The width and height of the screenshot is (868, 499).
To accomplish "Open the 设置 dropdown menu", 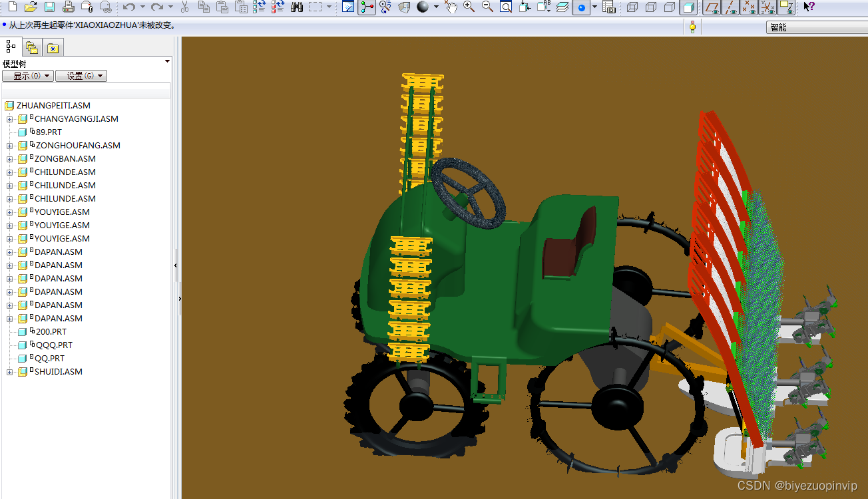I will tap(81, 76).
